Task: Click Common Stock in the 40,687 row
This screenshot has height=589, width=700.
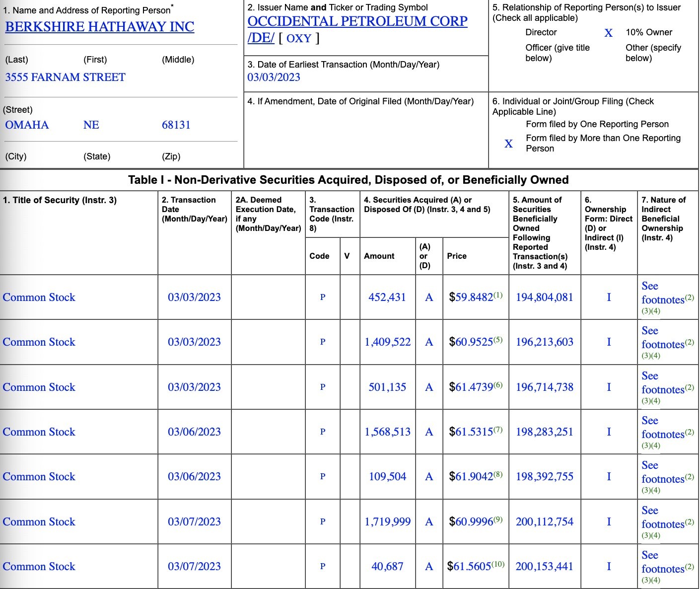Action: 39,567
